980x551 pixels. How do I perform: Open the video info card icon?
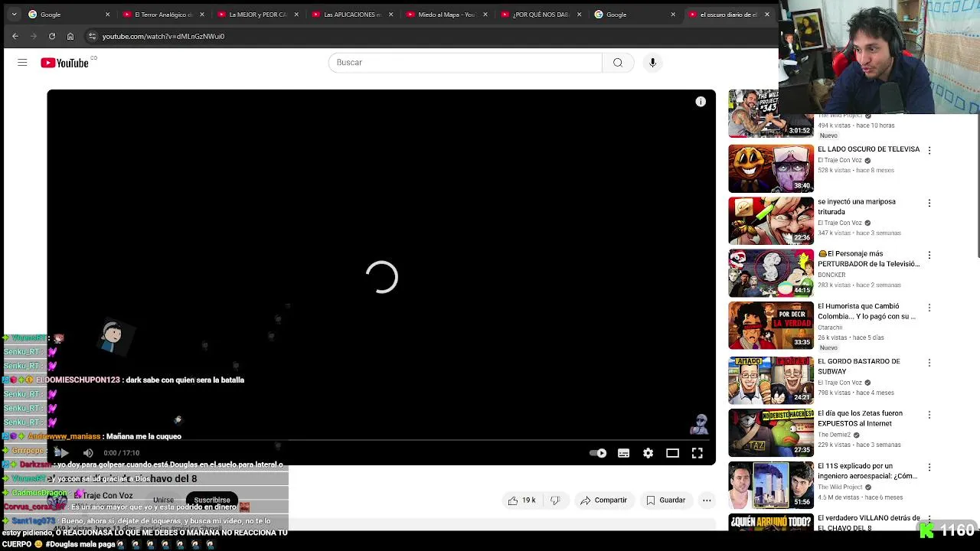701,102
